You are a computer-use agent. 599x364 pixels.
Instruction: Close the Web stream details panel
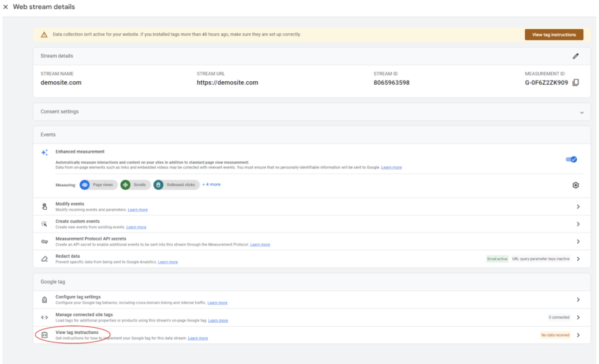6,7
